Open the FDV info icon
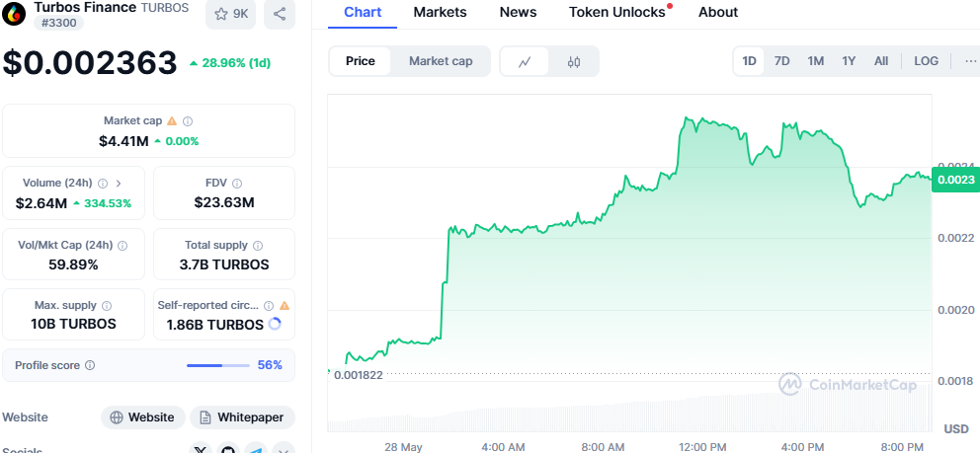 [x=237, y=184]
